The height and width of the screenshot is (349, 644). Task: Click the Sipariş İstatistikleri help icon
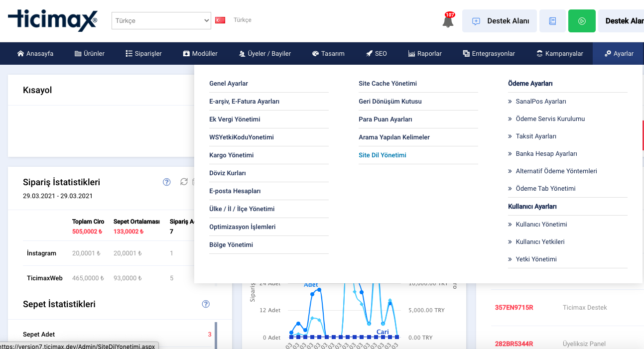click(167, 182)
